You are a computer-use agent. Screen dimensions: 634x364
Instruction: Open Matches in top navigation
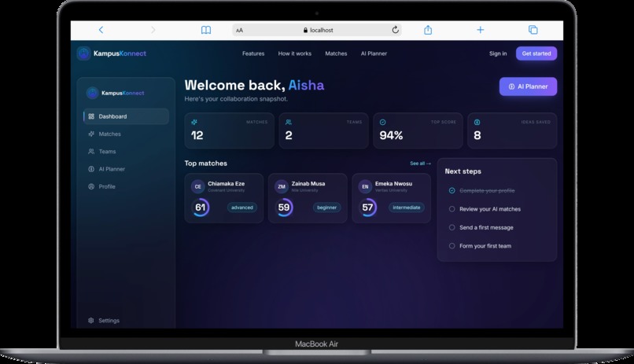click(x=336, y=53)
